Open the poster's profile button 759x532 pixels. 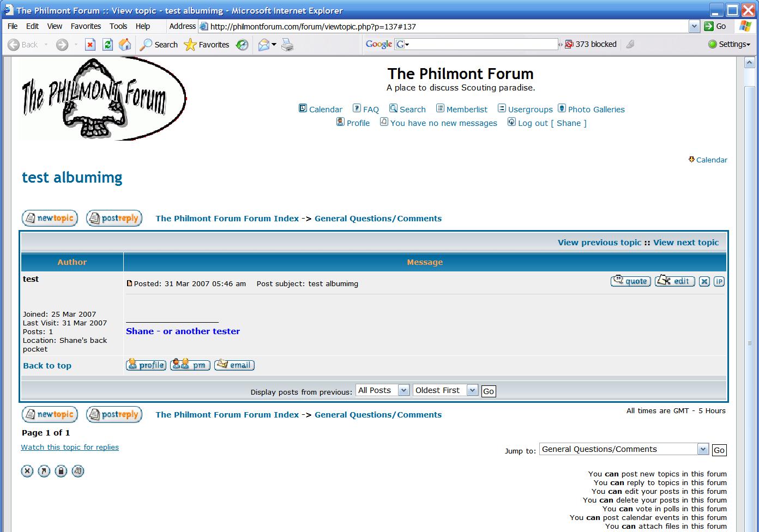(146, 365)
